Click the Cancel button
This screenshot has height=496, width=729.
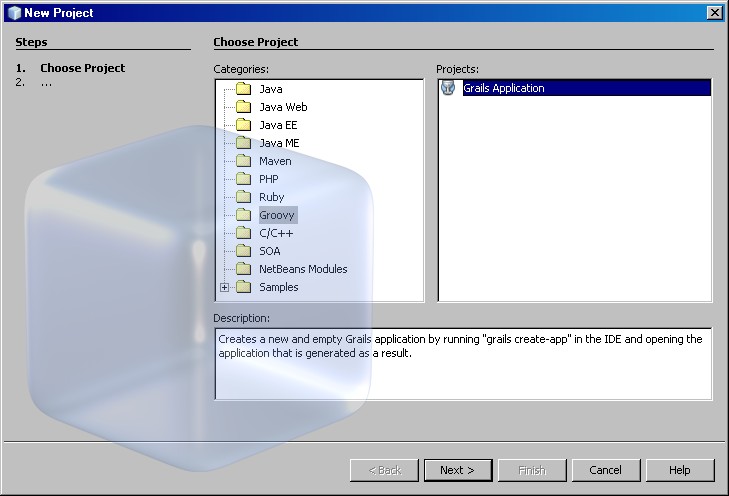(x=606, y=470)
